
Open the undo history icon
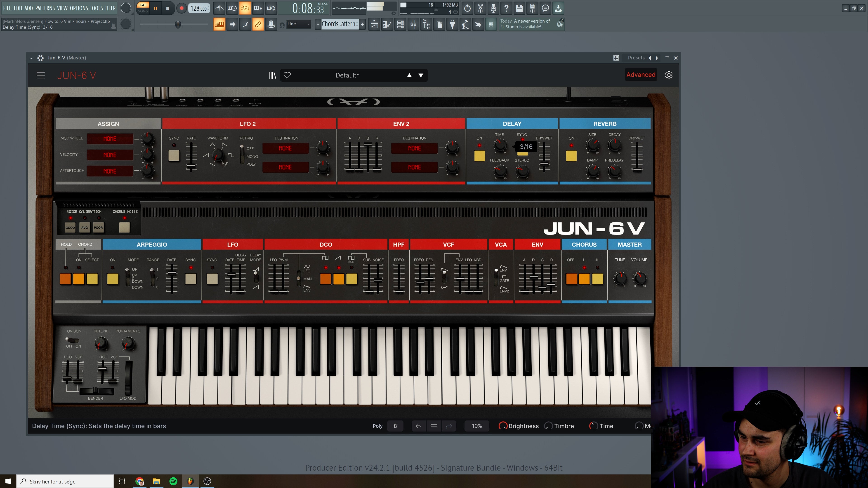click(x=467, y=8)
